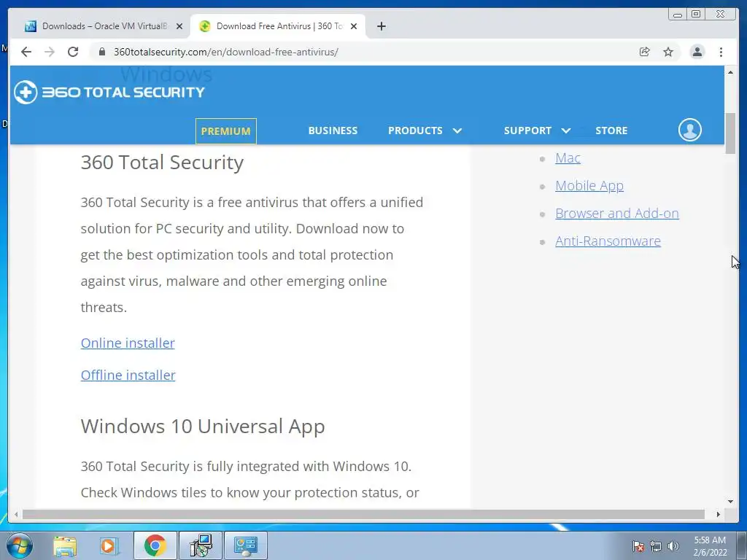Open the user account icon on site header
Viewport: 747px width, 560px height.
point(690,130)
